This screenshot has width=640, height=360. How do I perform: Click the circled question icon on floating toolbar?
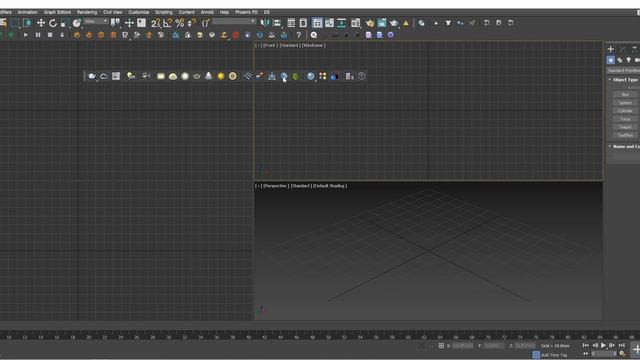362,76
